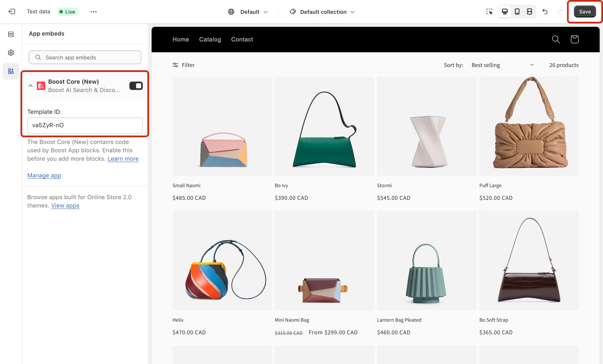Open Contact page in store navigation
The image size is (603, 364).
click(242, 39)
